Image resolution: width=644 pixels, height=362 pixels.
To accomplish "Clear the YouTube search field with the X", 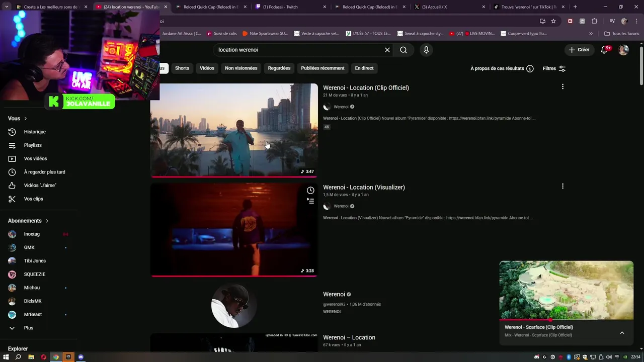I will [387, 50].
